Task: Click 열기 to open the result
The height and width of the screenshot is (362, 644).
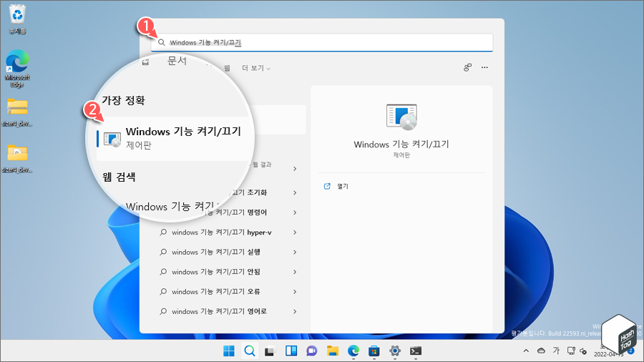Action: 343,186
